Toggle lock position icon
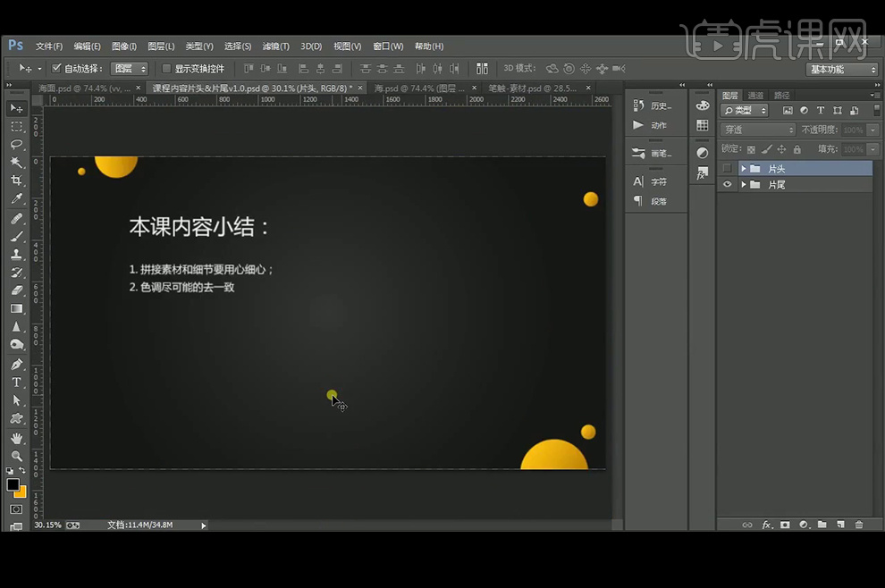 (781, 149)
